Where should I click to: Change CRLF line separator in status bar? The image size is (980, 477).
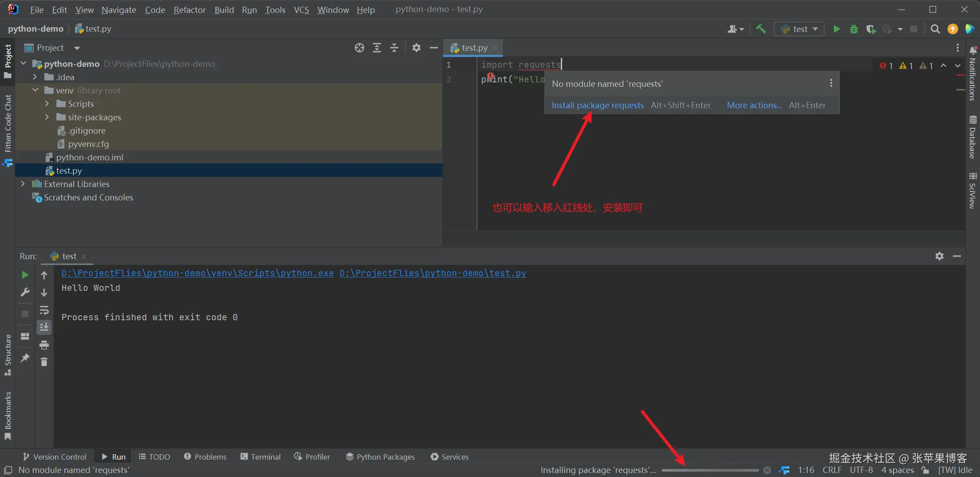click(x=832, y=470)
